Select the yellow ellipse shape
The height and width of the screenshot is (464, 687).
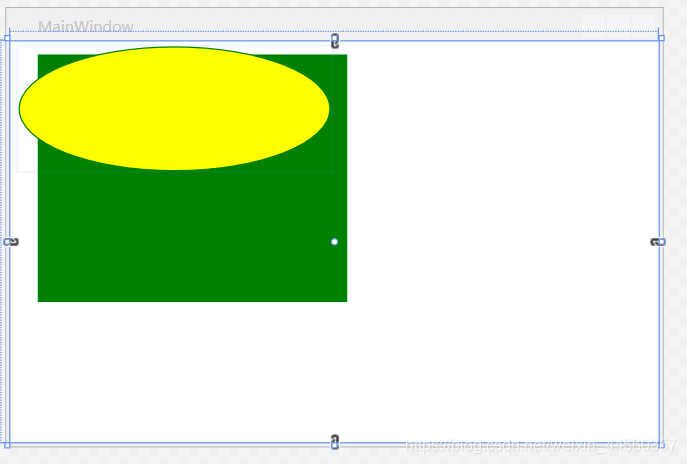(x=174, y=108)
